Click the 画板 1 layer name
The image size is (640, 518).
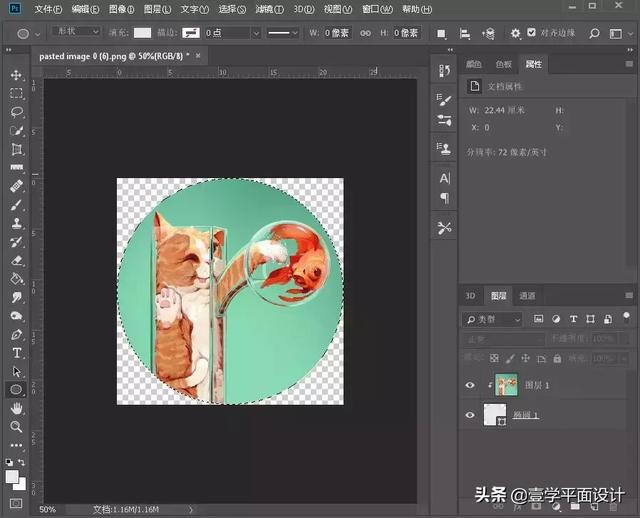pyautogui.click(x=525, y=415)
